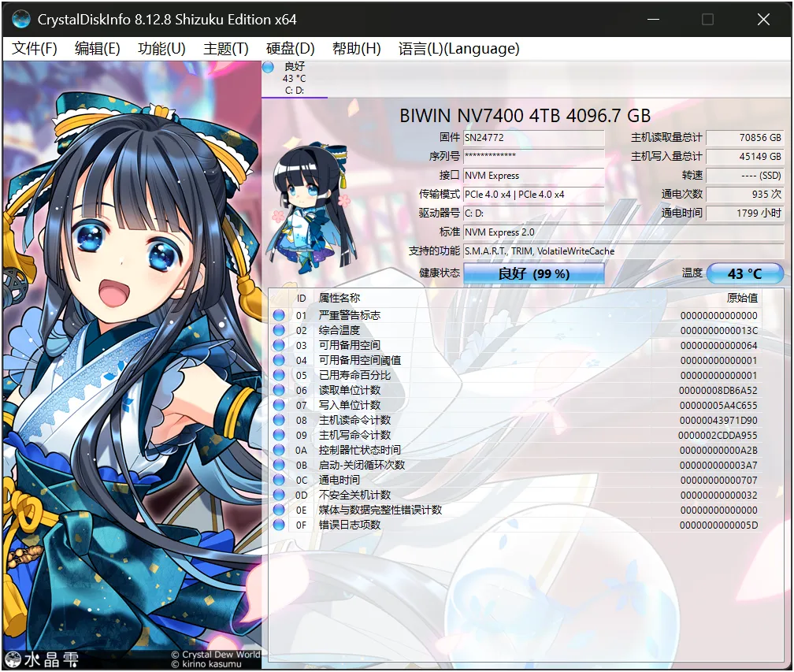Click the 43 °C temperature button
Image resolution: width=794 pixels, height=672 pixels.
click(744, 273)
